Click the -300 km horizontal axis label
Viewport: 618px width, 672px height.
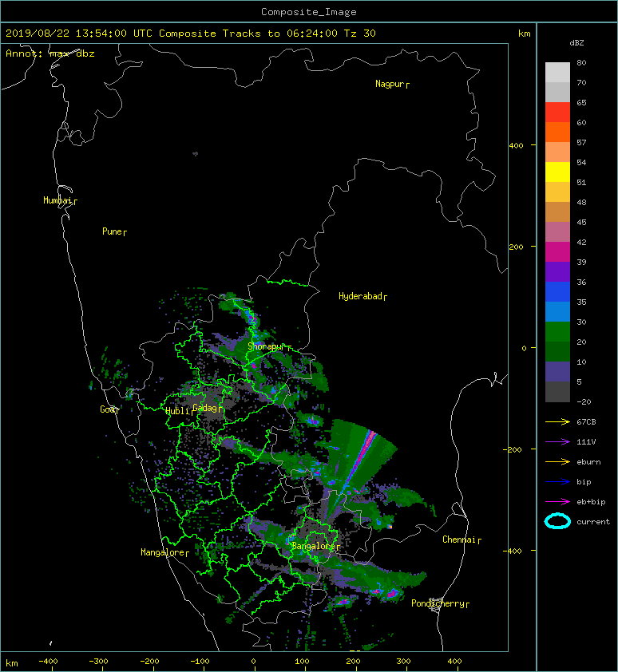tap(98, 662)
